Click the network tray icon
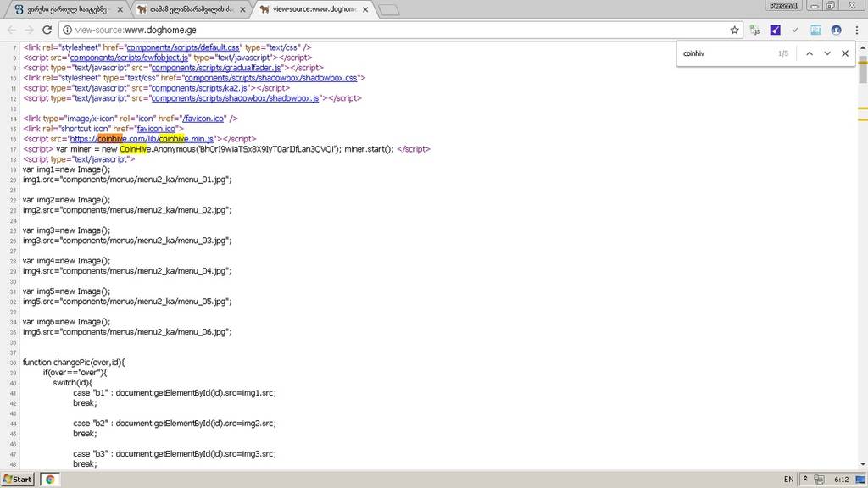Image resolution: width=868 pixels, height=488 pixels. [820, 480]
